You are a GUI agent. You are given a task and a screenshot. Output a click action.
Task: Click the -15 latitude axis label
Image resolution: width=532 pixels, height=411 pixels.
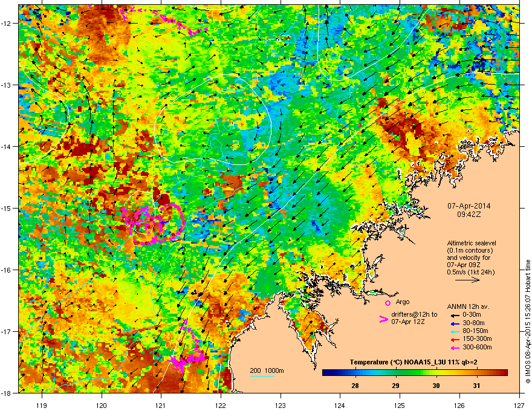pos(7,208)
